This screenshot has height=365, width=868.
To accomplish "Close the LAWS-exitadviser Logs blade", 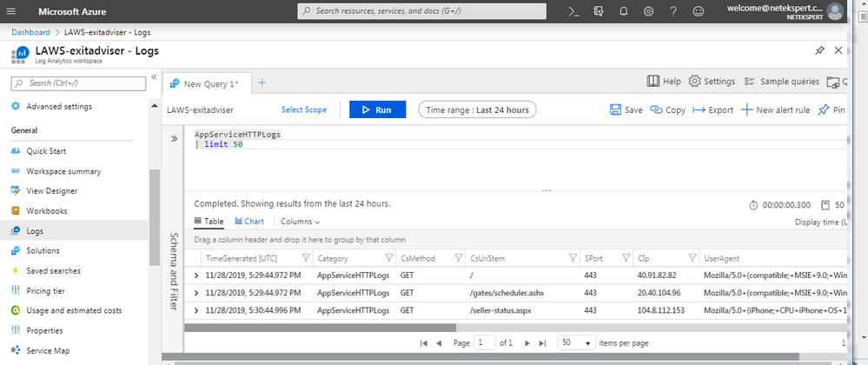I will pyautogui.click(x=838, y=50).
